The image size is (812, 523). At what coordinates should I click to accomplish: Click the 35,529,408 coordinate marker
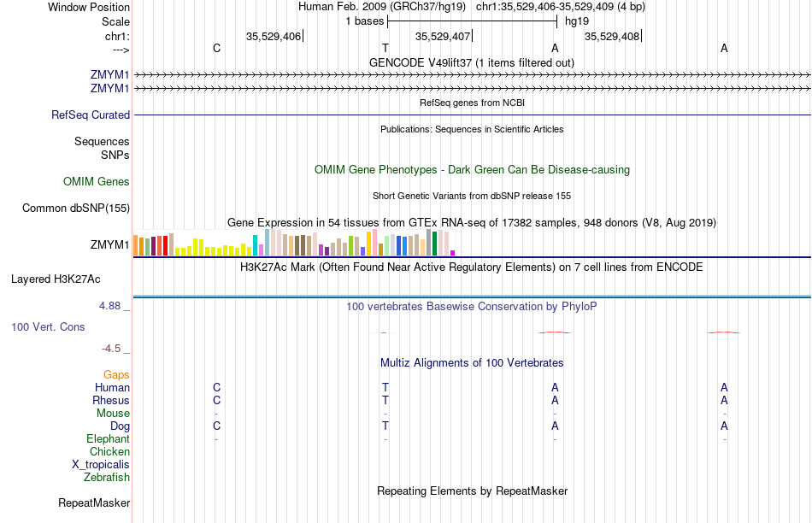point(612,36)
